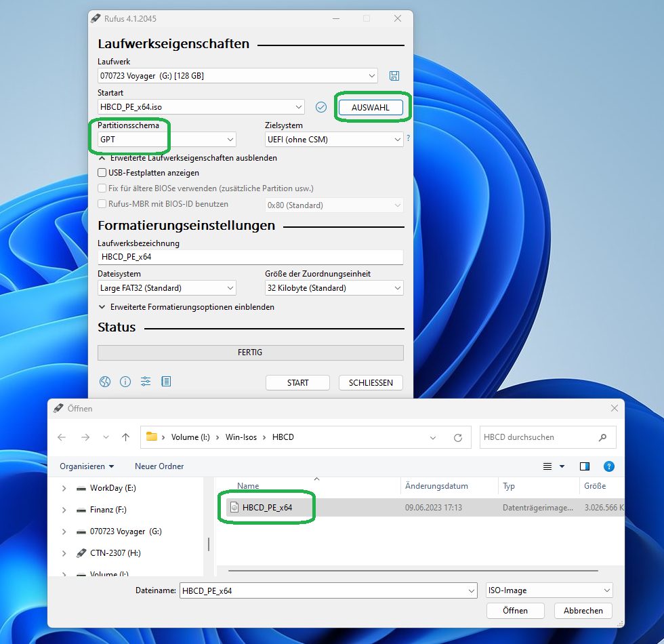Open the Rufus info icon
The image size is (664, 644).
125,382
